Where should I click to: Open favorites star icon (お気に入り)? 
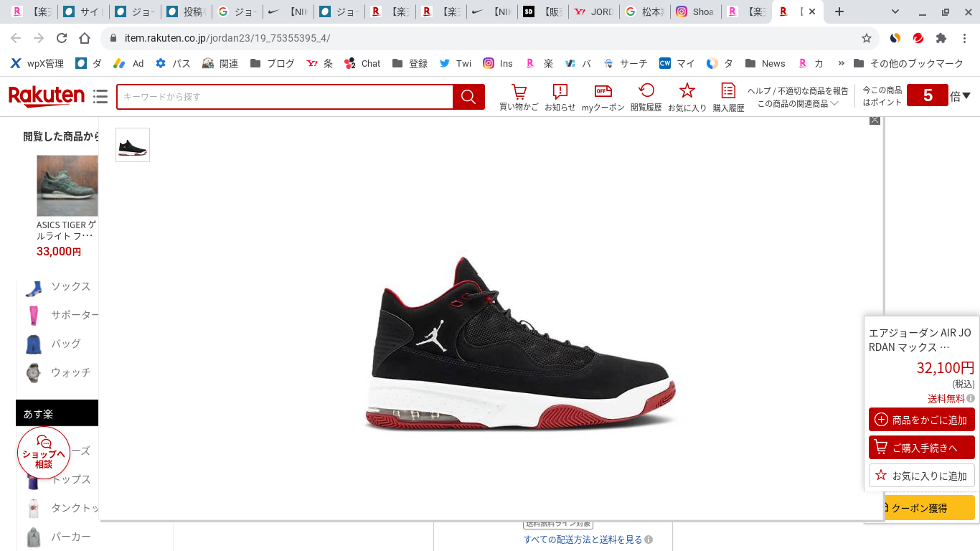point(687,98)
